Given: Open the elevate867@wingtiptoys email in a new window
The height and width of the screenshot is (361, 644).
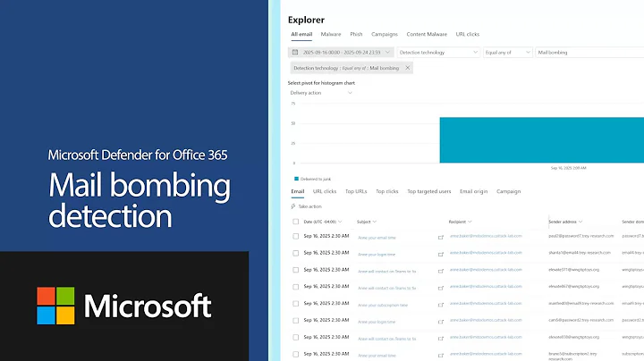Looking at the screenshot, I should tap(441, 288).
